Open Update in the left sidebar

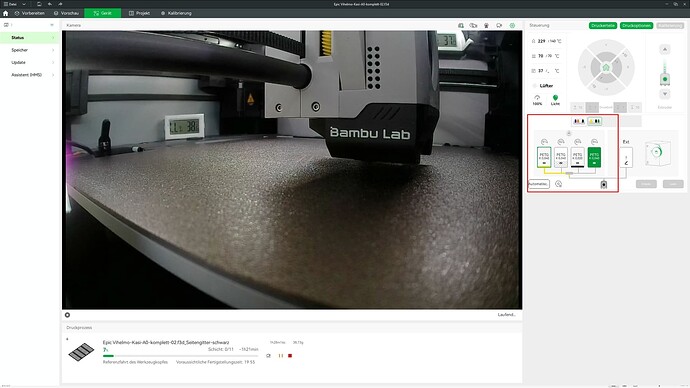pos(29,62)
